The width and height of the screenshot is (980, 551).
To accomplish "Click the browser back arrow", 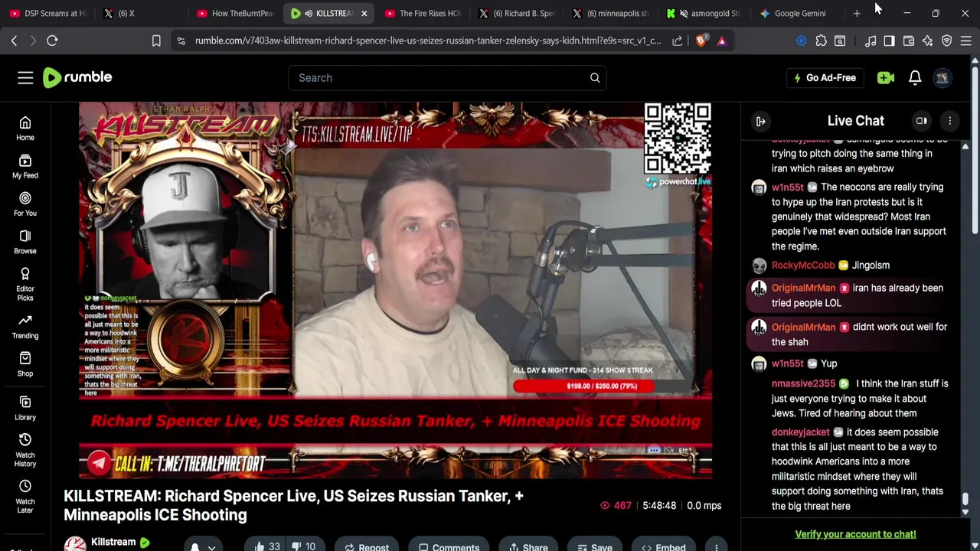I will pyautogui.click(x=14, y=41).
